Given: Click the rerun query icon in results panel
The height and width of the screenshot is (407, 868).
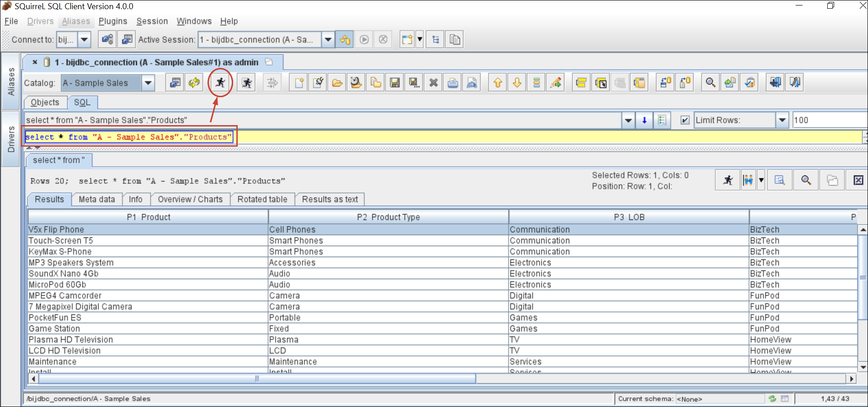Looking at the screenshot, I should coord(728,180).
